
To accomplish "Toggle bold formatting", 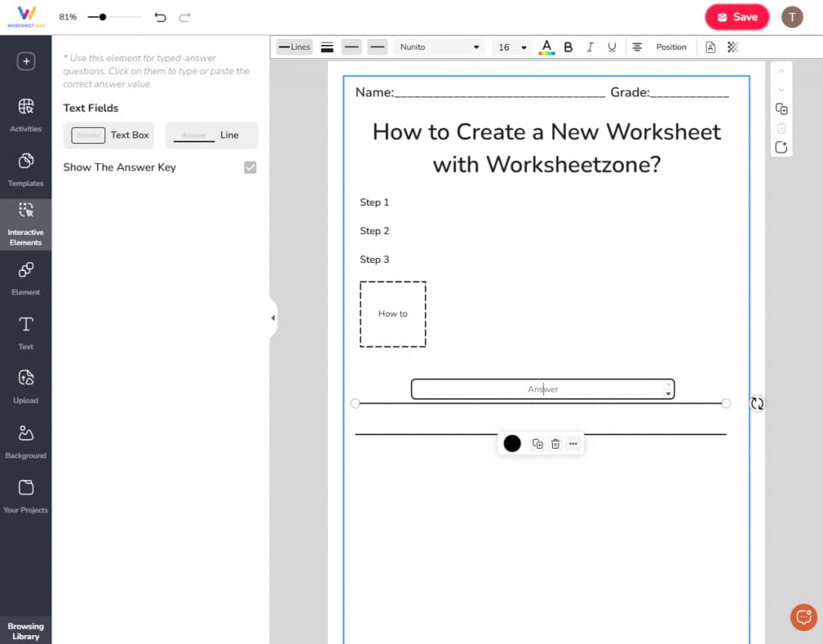I will pyautogui.click(x=568, y=47).
